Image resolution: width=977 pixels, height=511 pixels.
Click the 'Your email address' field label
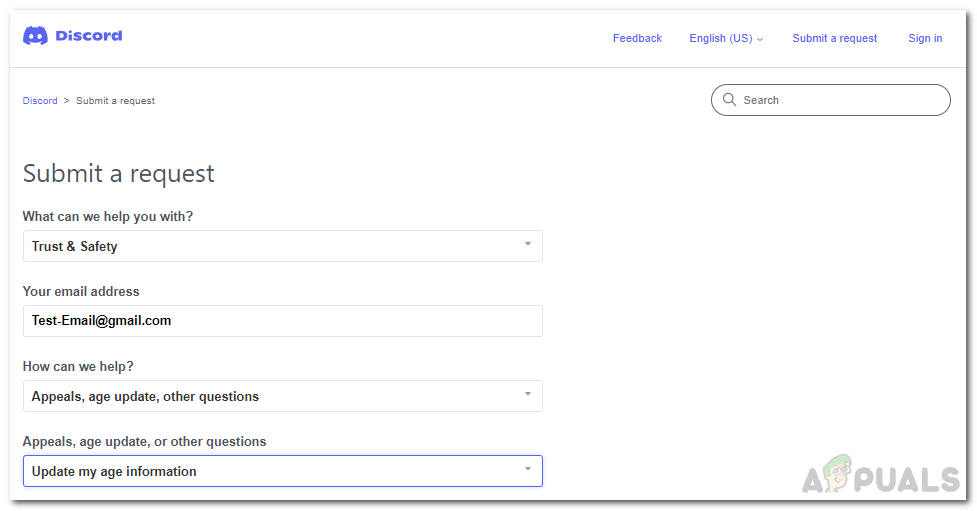pyautogui.click(x=81, y=292)
